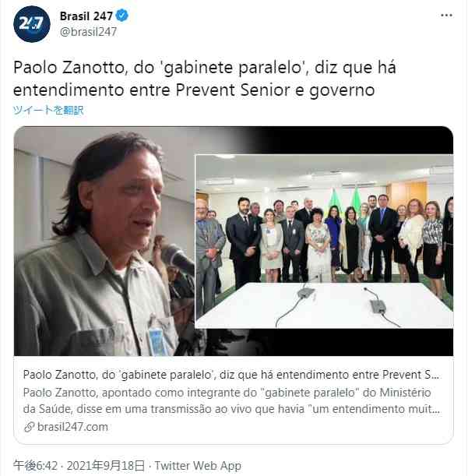Click the 2021年9月18日 date link

point(106,466)
